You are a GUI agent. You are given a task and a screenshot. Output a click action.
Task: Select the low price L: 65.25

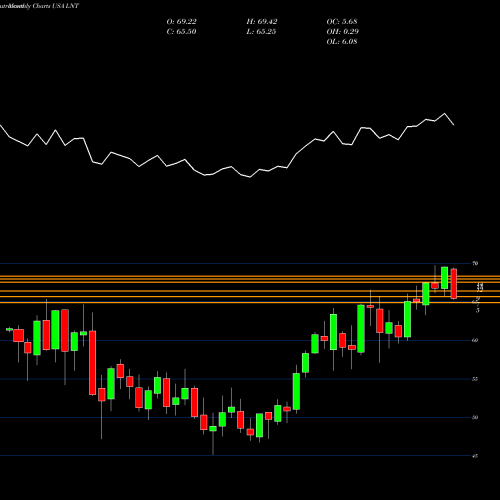pos(261,32)
